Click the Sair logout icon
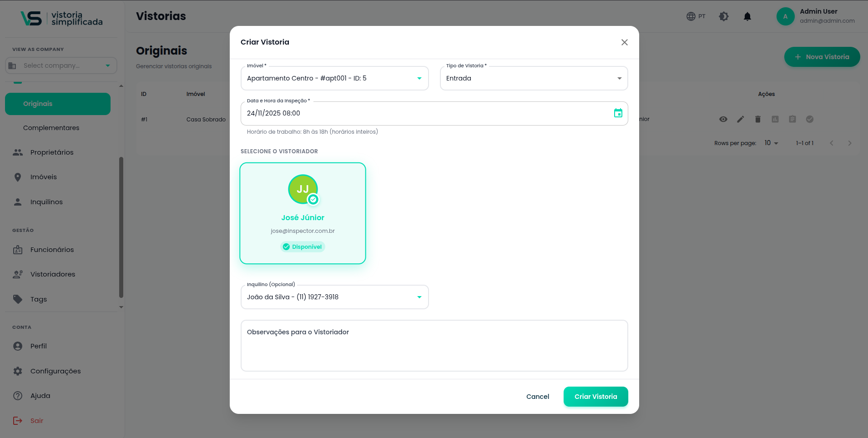This screenshot has width=868, height=438. pos(18,421)
